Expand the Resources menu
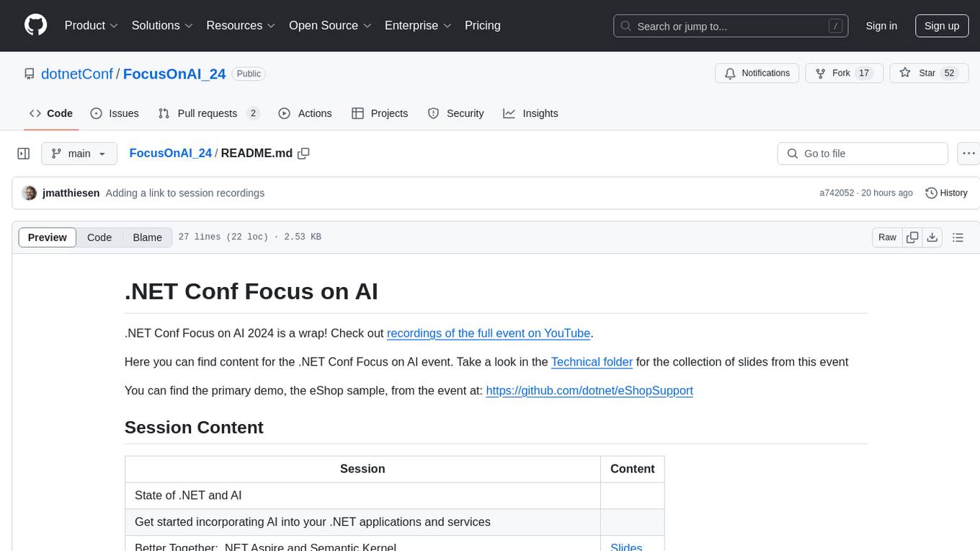 (x=241, y=25)
